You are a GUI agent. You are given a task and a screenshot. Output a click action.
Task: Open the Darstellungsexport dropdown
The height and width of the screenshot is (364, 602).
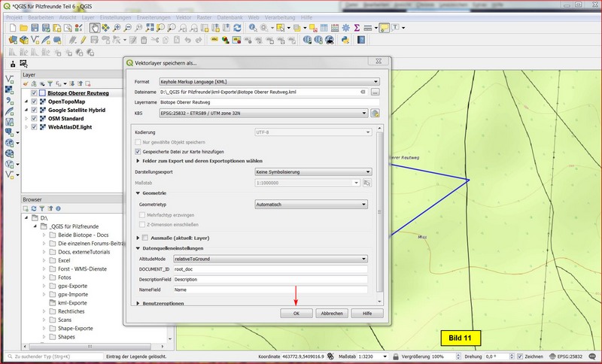[x=313, y=171]
